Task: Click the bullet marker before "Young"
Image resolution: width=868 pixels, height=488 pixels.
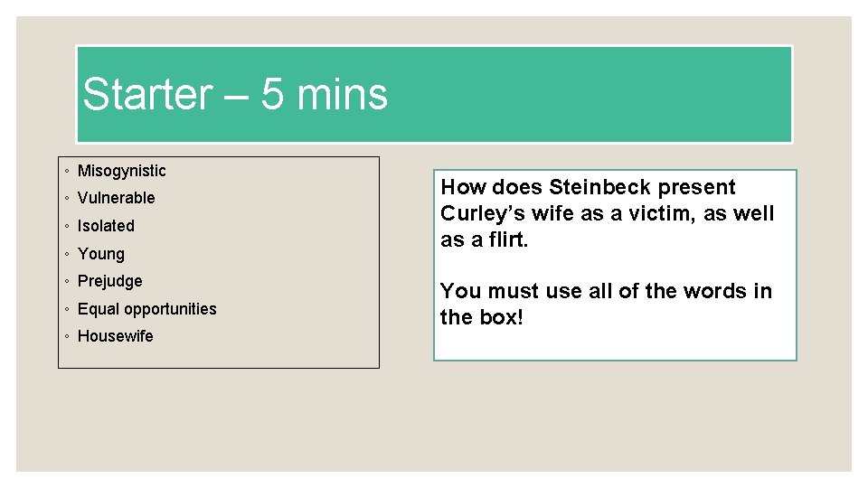Action: 68,254
